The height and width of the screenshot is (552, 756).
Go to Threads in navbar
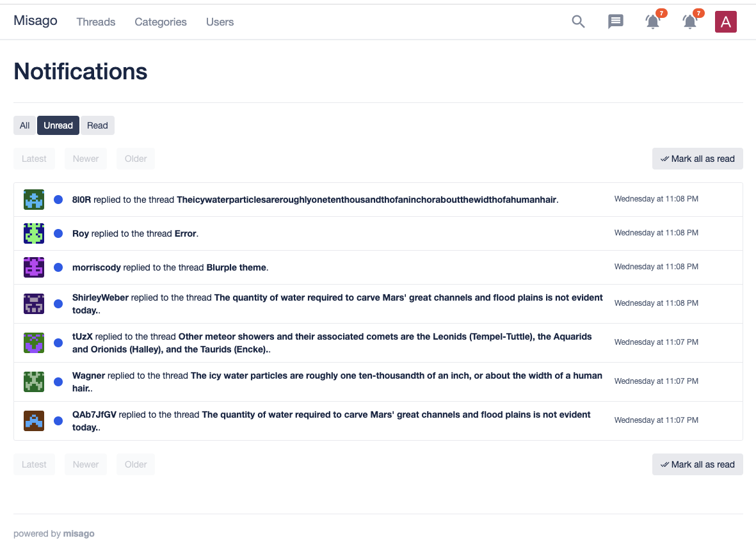96,22
